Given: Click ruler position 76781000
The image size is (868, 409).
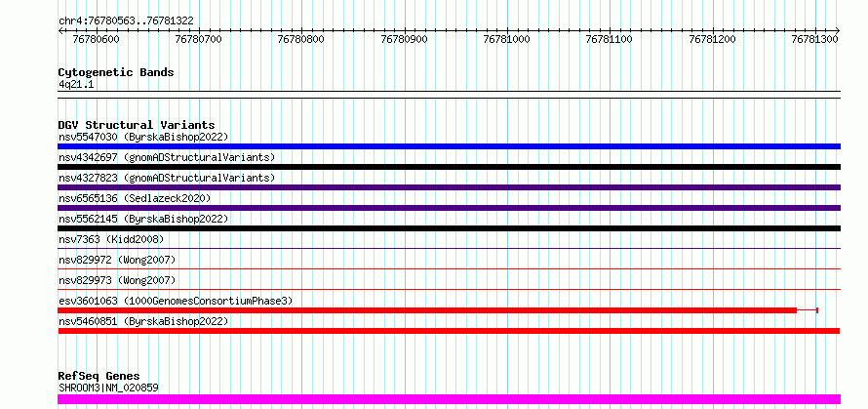Looking at the screenshot, I should 507,39.
